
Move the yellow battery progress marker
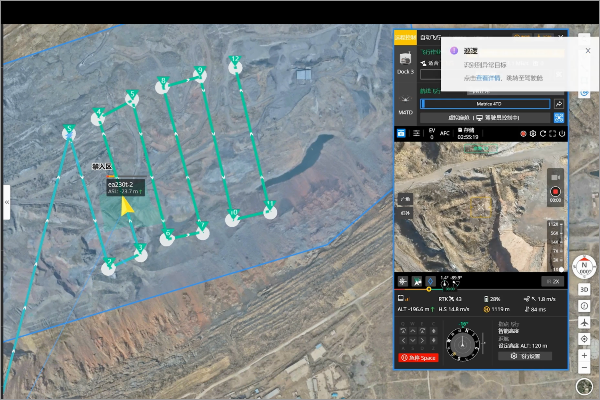pyautogui.click(x=429, y=289)
